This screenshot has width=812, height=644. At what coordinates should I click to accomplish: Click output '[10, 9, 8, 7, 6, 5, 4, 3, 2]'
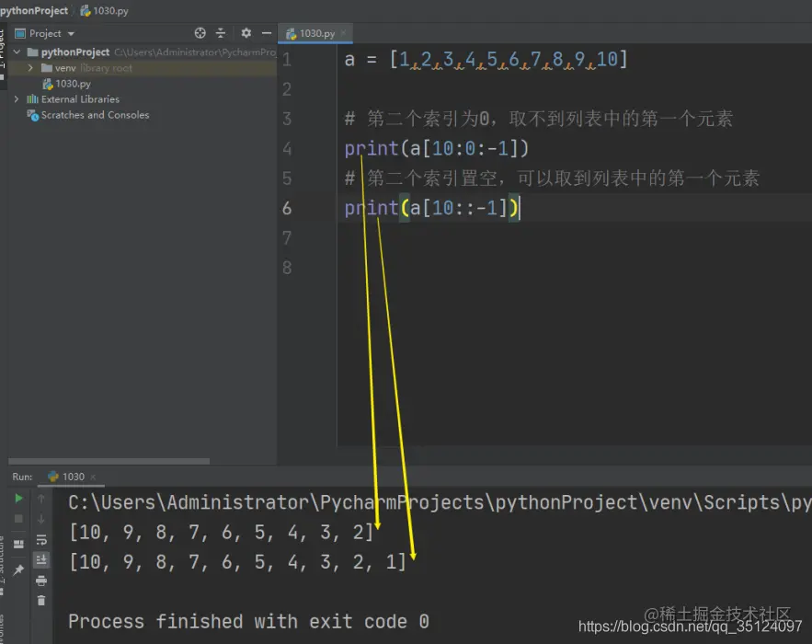click(221, 532)
